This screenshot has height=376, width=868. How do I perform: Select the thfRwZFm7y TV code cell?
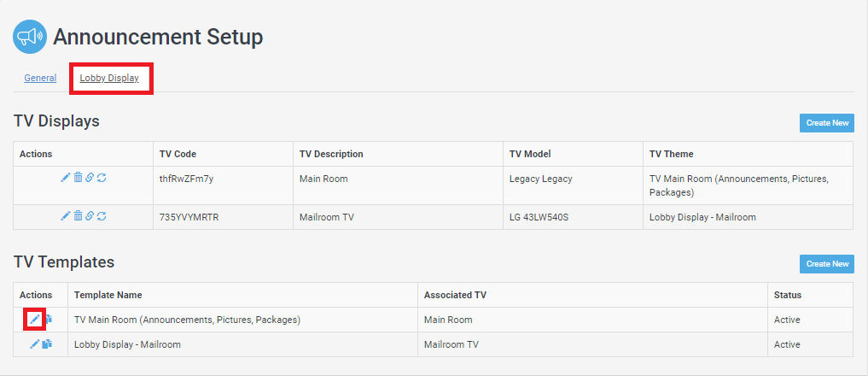click(x=223, y=185)
